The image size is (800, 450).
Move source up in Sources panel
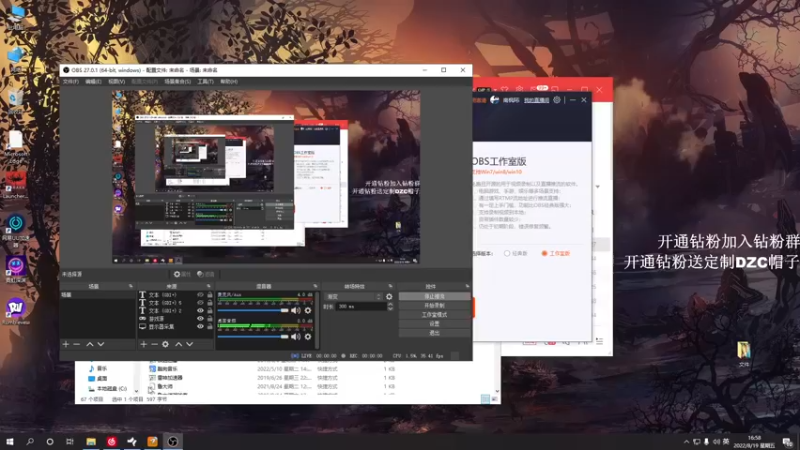click(x=179, y=344)
